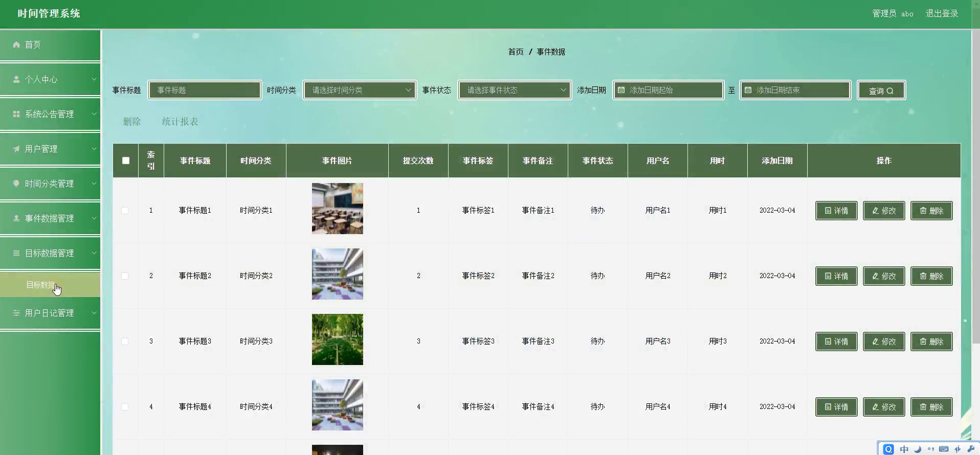Expand the 事件数据管理 sidebar menu

[50, 218]
